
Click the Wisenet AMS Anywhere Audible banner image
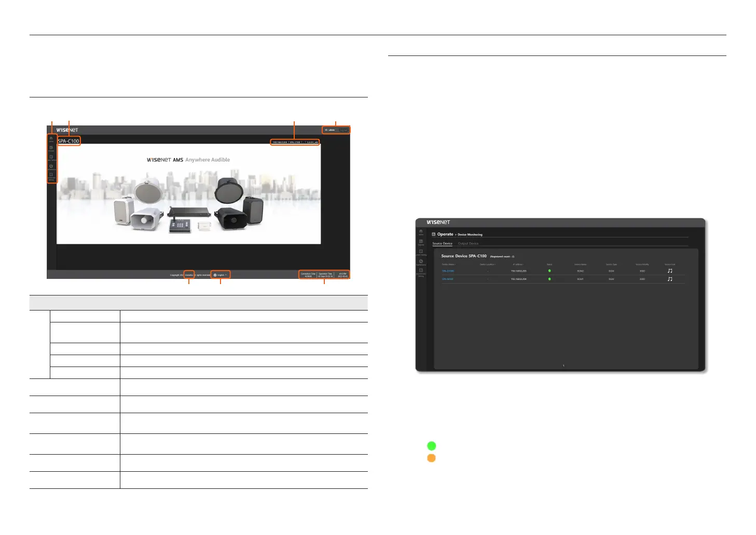188,194
